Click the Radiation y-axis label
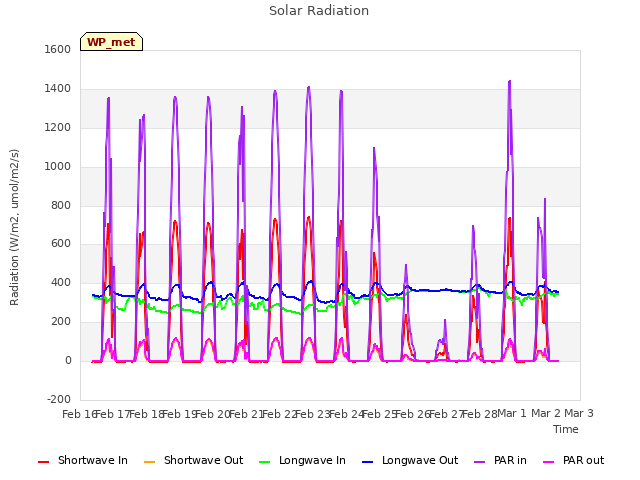 coord(14,227)
